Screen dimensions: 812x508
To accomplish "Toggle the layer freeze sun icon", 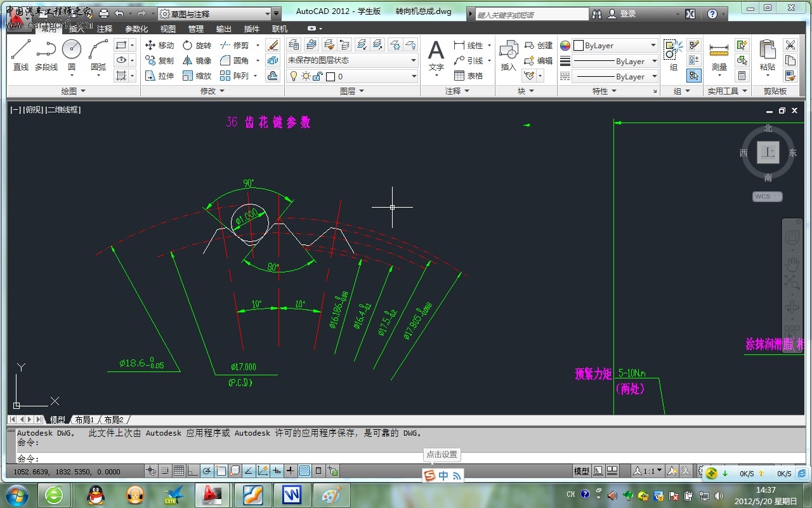I will click(x=306, y=76).
